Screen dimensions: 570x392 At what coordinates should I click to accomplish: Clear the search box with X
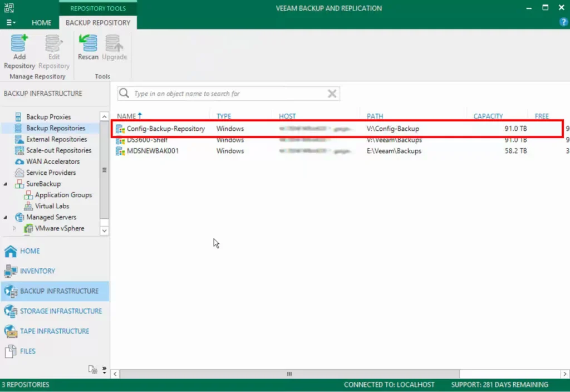pos(332,94)
